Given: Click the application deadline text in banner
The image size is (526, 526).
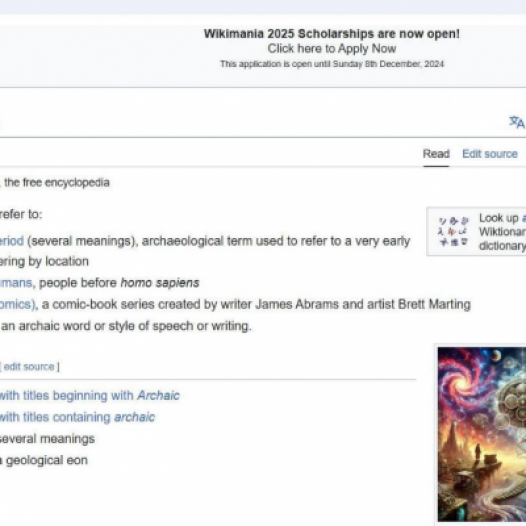Looking at the screenshot, I should pos(332,64).
